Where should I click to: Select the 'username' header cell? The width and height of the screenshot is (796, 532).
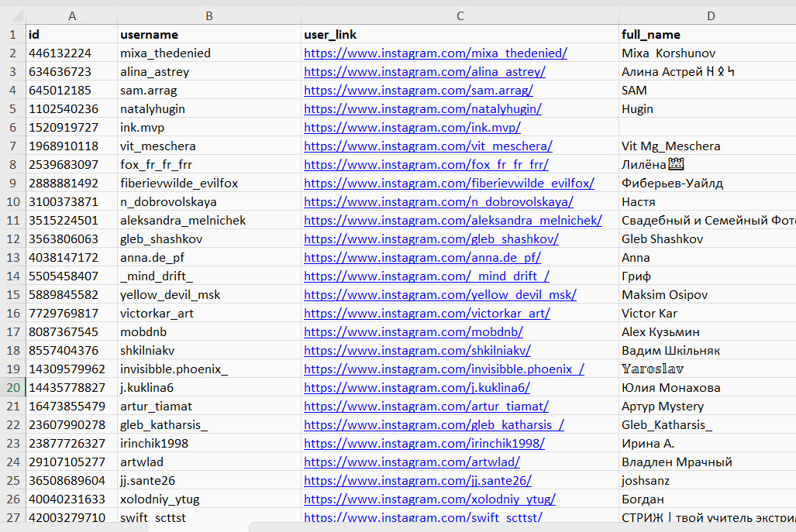click(209, 35)
